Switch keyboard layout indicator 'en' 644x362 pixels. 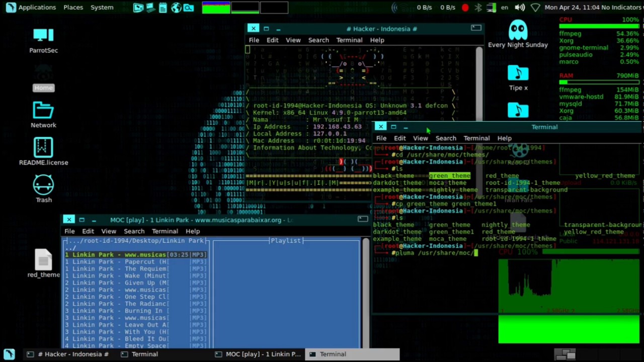tap(505, 8)
